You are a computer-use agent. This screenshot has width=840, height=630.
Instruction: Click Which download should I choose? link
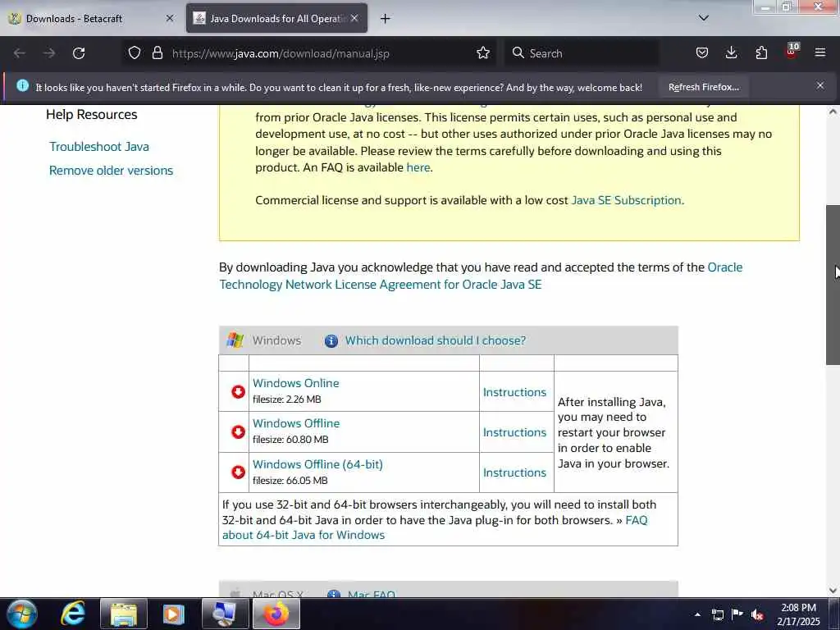tap(435, 340)
